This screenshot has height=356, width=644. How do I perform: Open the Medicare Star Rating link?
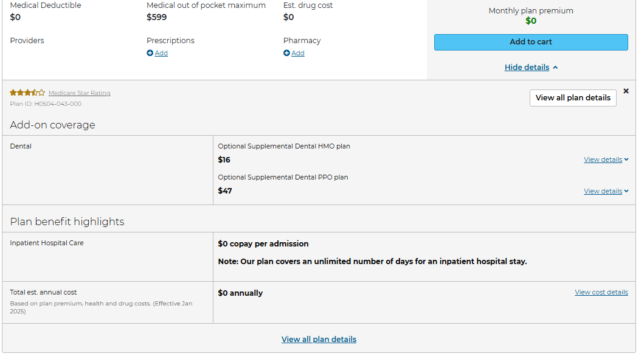(79, 93)
